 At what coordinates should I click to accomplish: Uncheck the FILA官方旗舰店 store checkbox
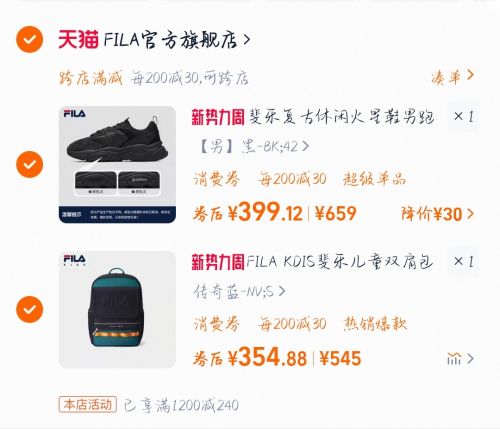[x=29, y=39]
